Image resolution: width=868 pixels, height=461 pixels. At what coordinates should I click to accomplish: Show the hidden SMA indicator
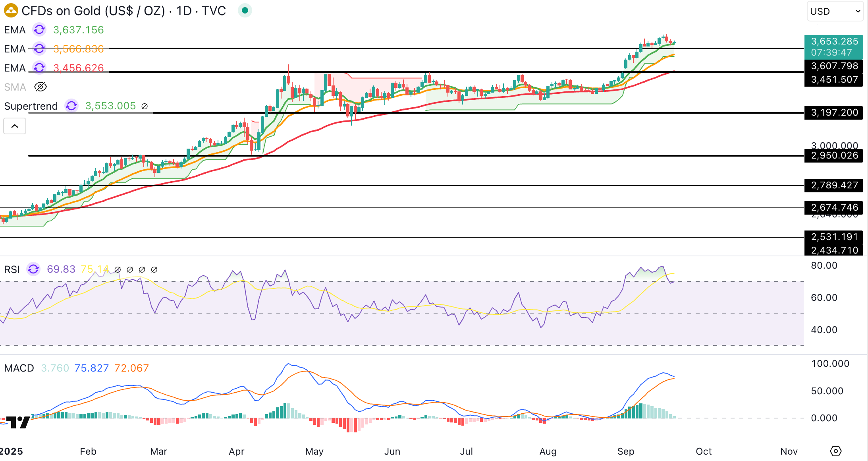pos(41,87)
